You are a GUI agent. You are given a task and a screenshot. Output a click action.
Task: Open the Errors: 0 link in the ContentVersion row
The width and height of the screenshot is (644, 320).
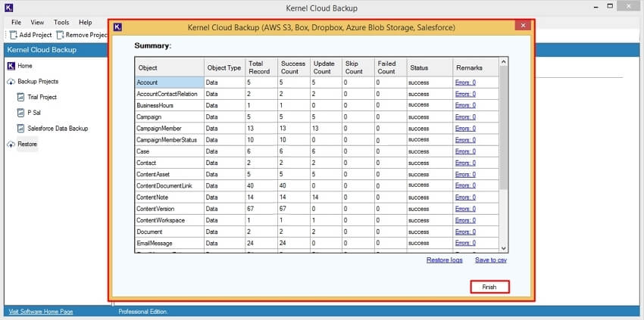[465, 209]
